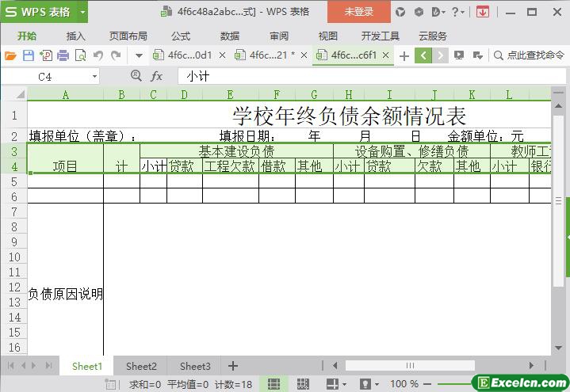Viewport: 570px width, 392px height.
Task: Open the 公式 ribbon tab
Action: (180, 36)
